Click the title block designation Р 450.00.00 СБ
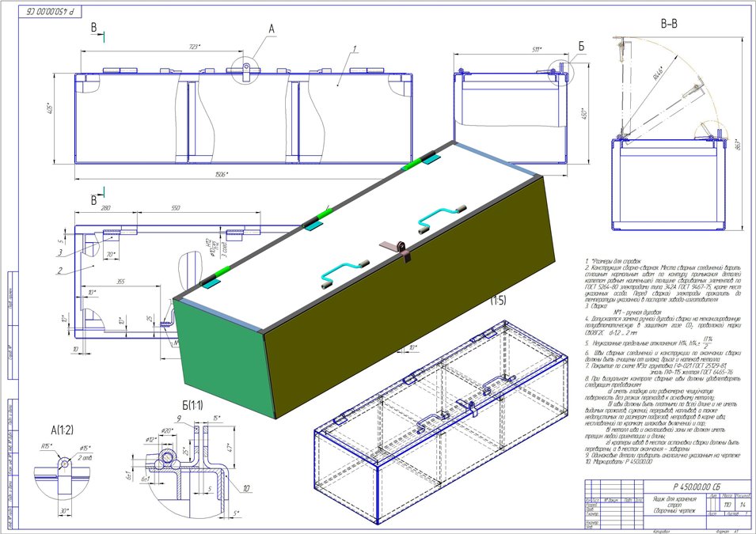The image size is (756, 534). (x=697, y=487)
